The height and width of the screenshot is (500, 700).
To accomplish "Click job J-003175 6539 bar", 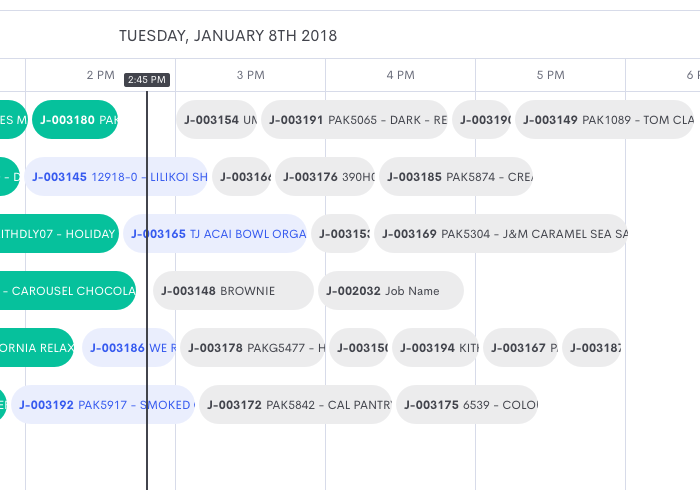I will coord(467,405).
